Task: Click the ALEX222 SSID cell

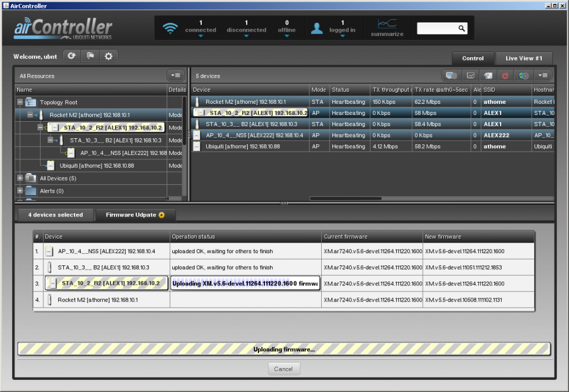Action: click(x=506, y=135)
